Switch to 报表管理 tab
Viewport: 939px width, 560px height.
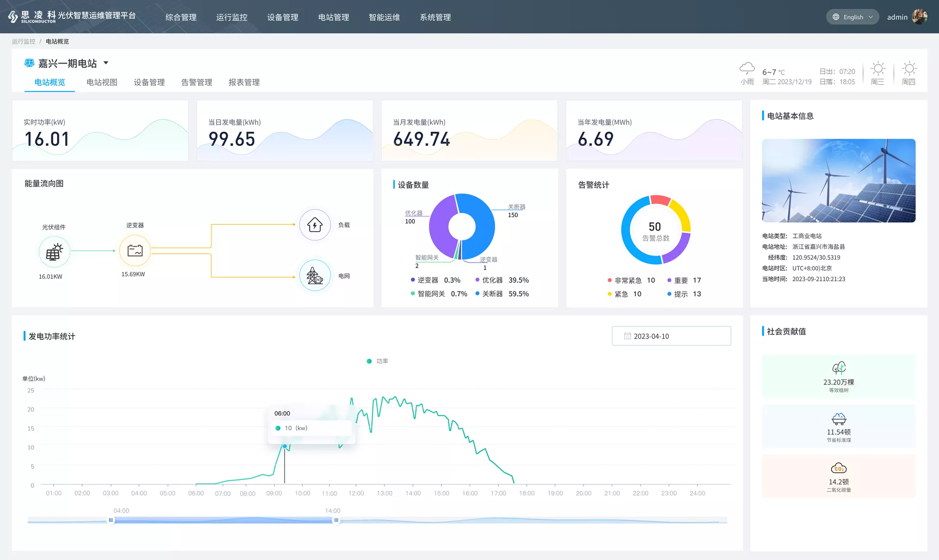[x=244, y=82]
